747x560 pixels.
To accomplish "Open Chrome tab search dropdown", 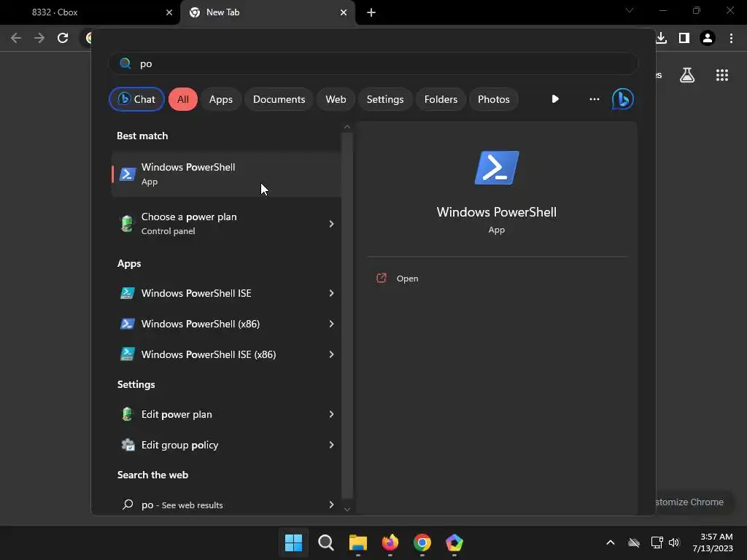I will tap(630, 10).
